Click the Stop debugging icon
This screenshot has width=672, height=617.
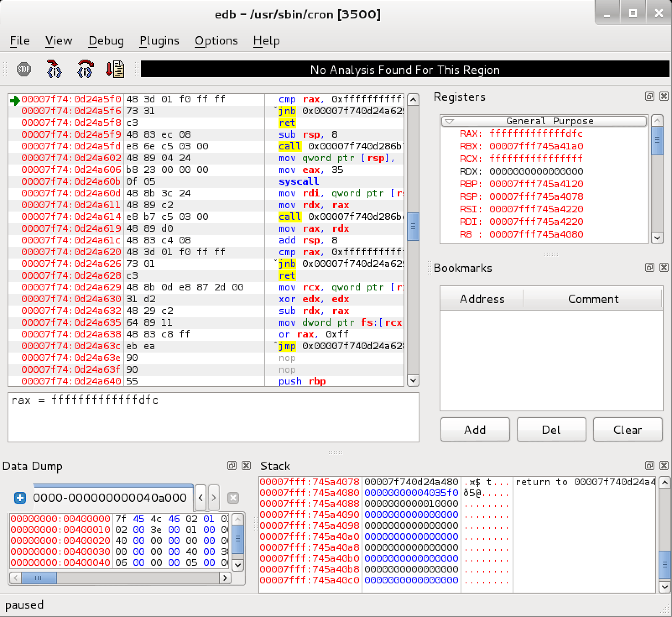pos(24,70)
